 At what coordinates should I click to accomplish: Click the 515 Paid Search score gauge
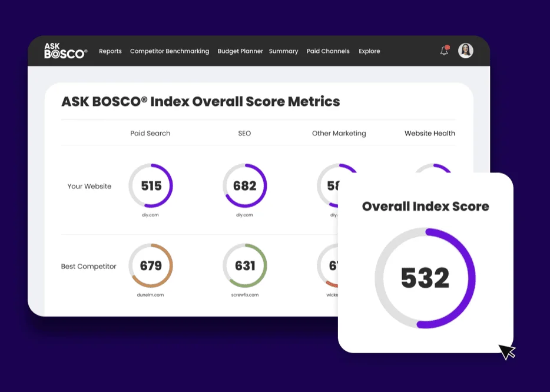click(151, 185)
